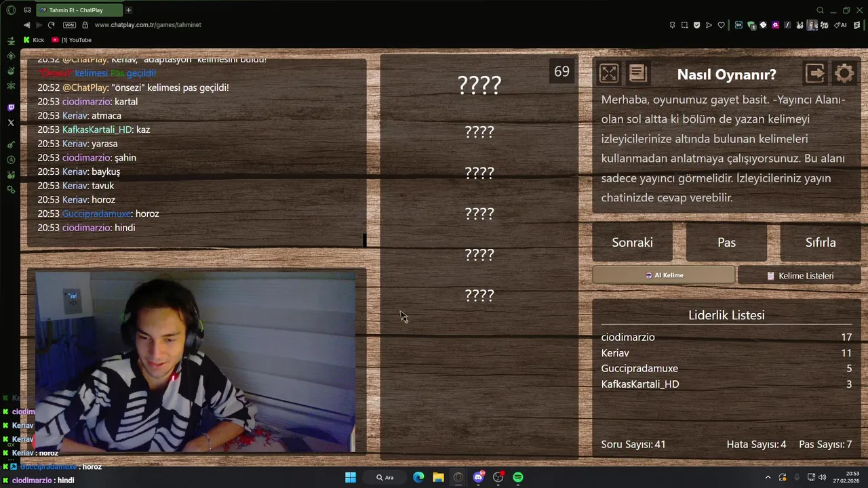Image resolution: width=868 pixels, height=488 pixels.
Task: Open Opera GX main menu logo
Action: (11, 10)
